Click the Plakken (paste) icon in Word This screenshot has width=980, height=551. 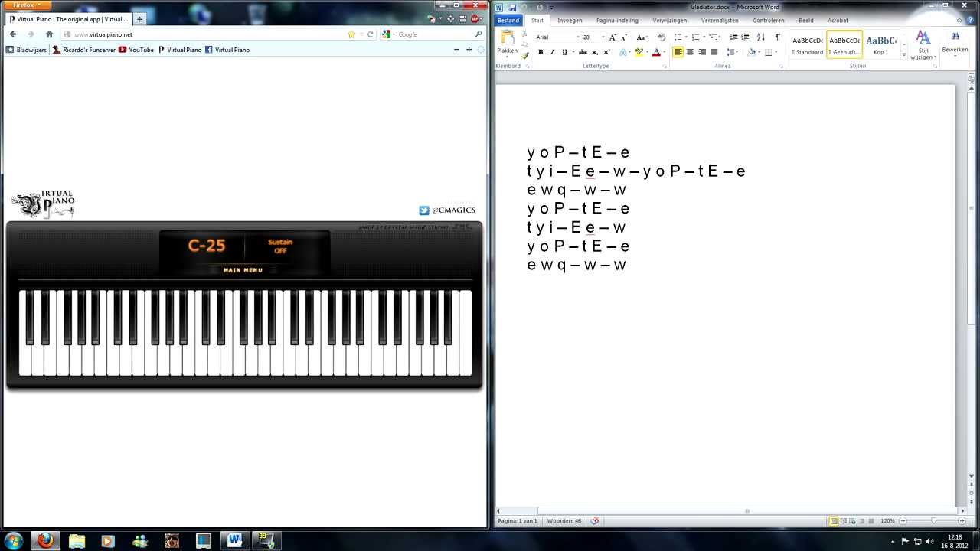click(507, 37)
